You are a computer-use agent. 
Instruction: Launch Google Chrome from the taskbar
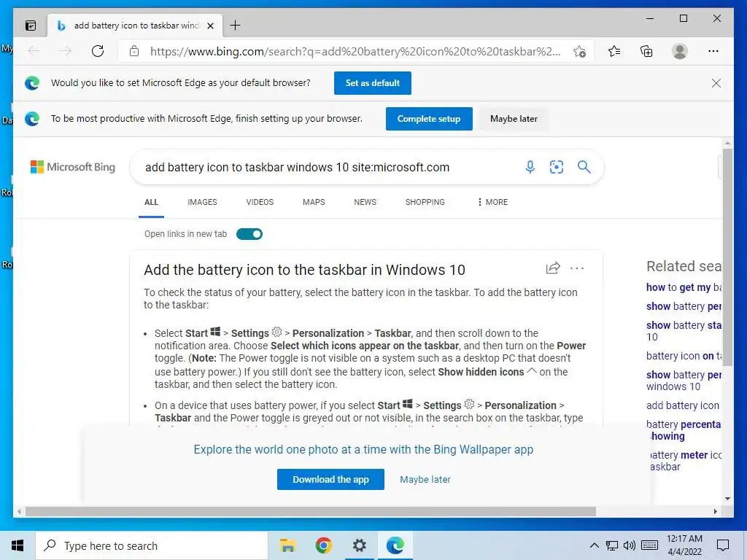click(x=323, y=545)
